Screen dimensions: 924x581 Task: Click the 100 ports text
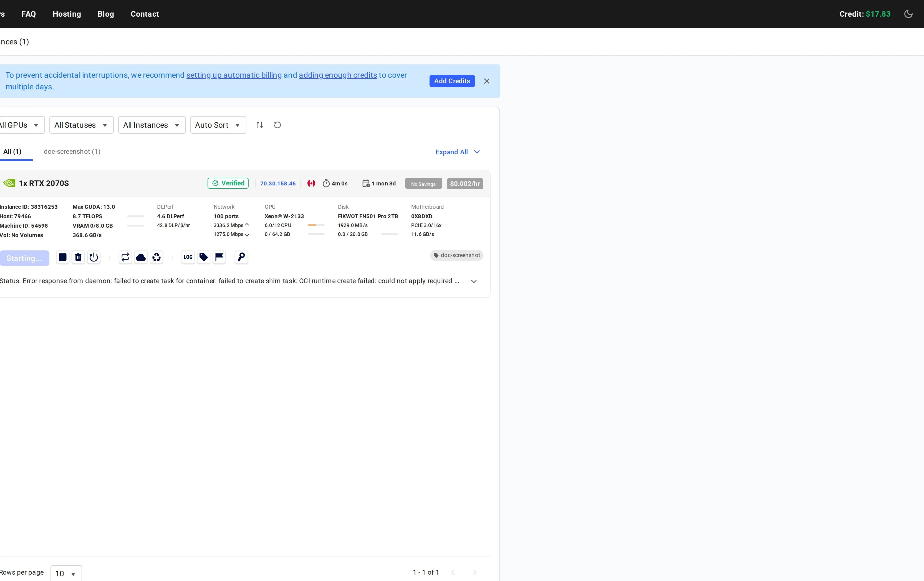[226, 216]
